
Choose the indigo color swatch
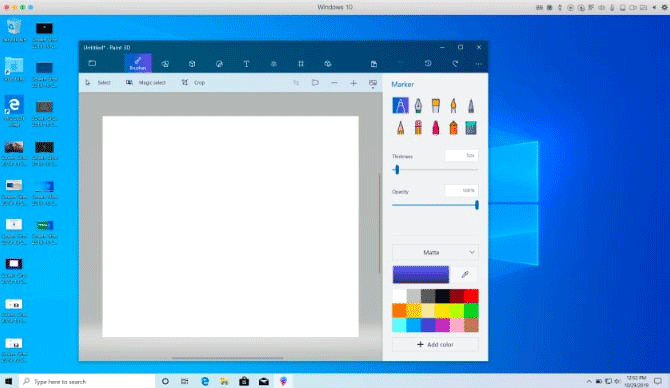[428, 325]
